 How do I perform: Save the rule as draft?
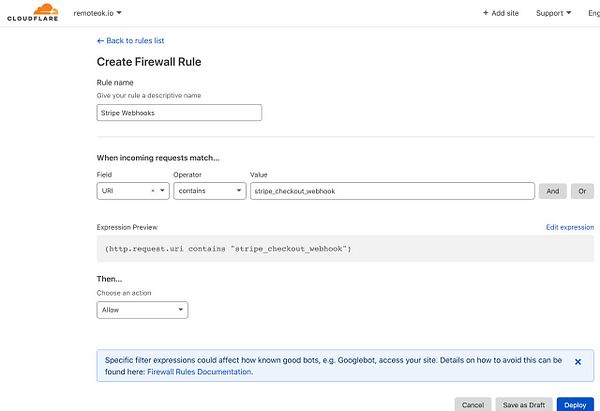[x=522, y=404]
